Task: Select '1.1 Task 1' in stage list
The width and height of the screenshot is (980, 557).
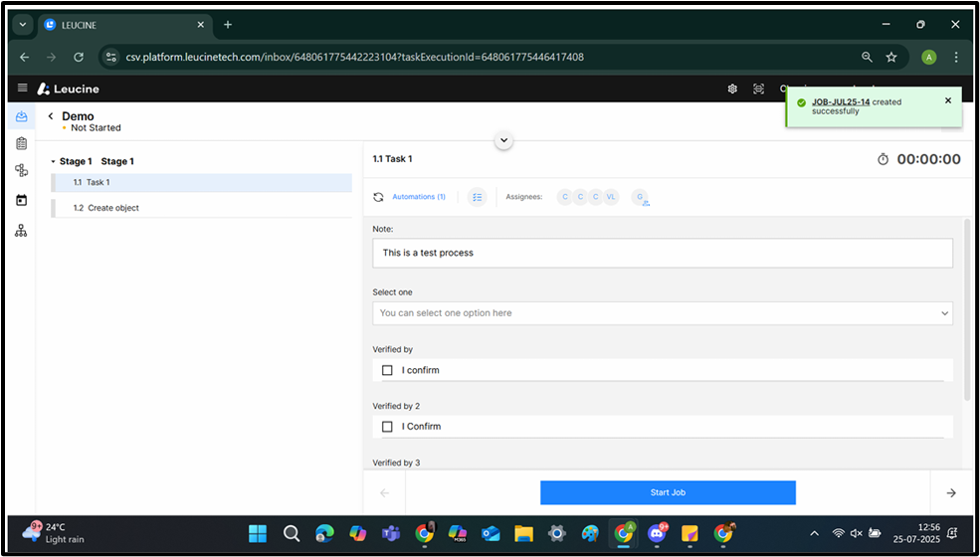Action: point(98,182)
